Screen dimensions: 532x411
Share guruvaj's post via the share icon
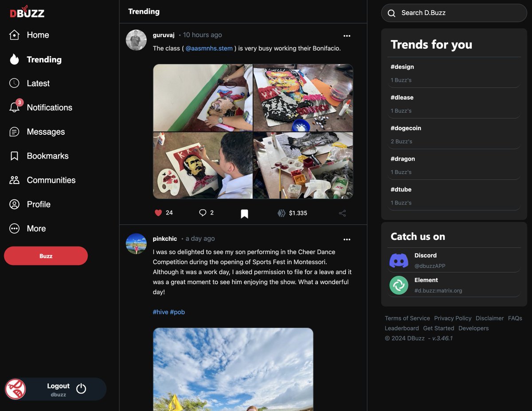pyautogui.click(x=342, y=213)
